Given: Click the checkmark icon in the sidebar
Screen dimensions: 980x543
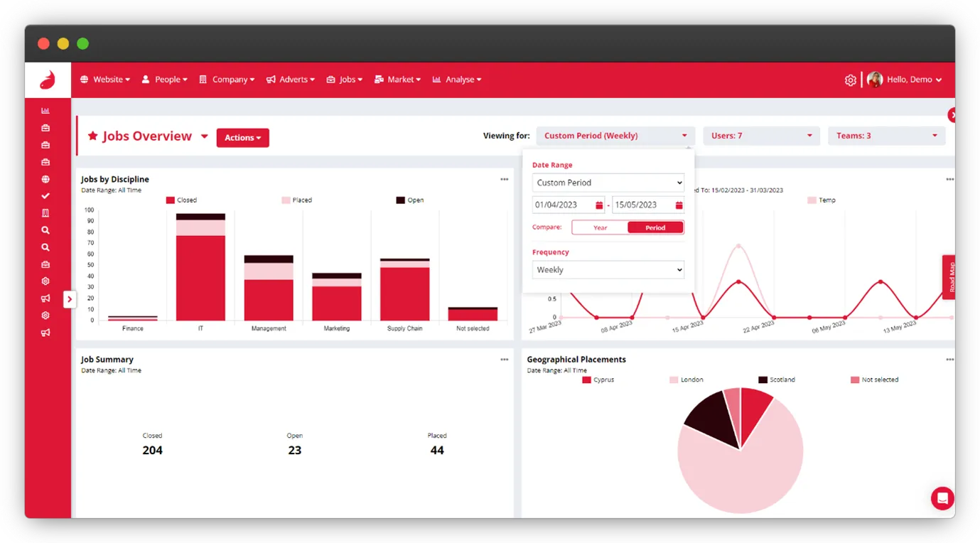Looking at the screenshot, I should coord(45,195).
